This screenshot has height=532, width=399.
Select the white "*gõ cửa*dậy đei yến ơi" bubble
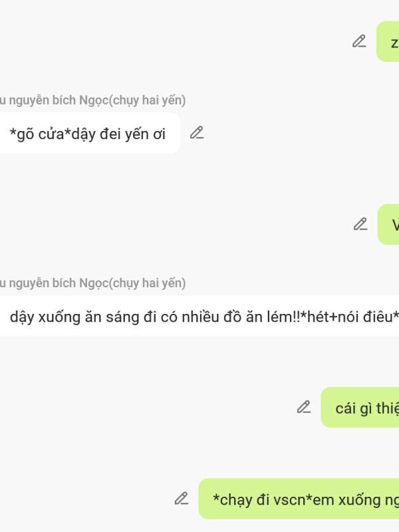tap(86, 133)
